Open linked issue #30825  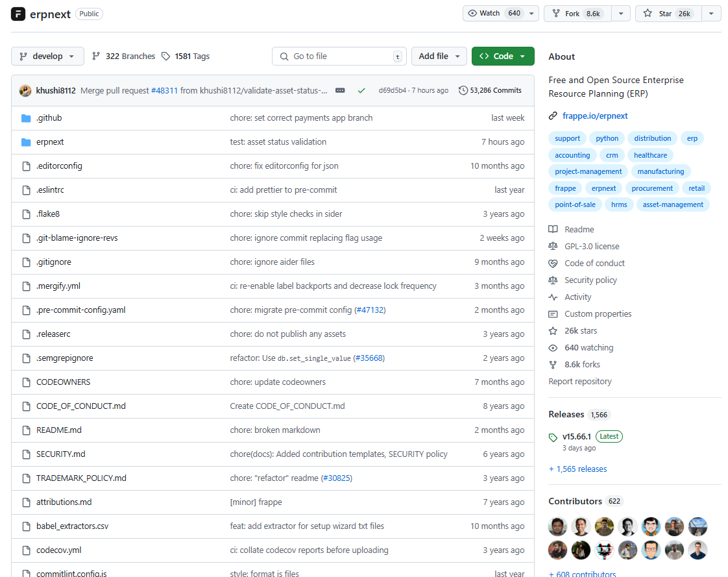coord(337,478)
